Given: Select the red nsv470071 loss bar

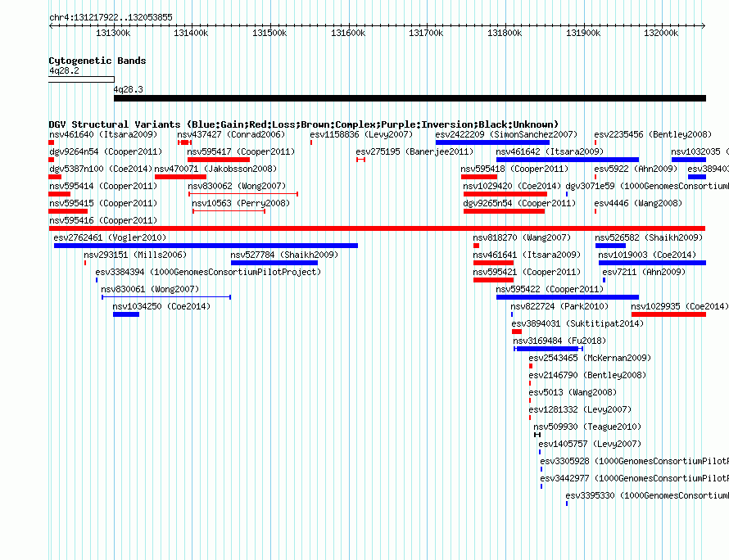Looking at the screenshot, I should coord(180,177).
